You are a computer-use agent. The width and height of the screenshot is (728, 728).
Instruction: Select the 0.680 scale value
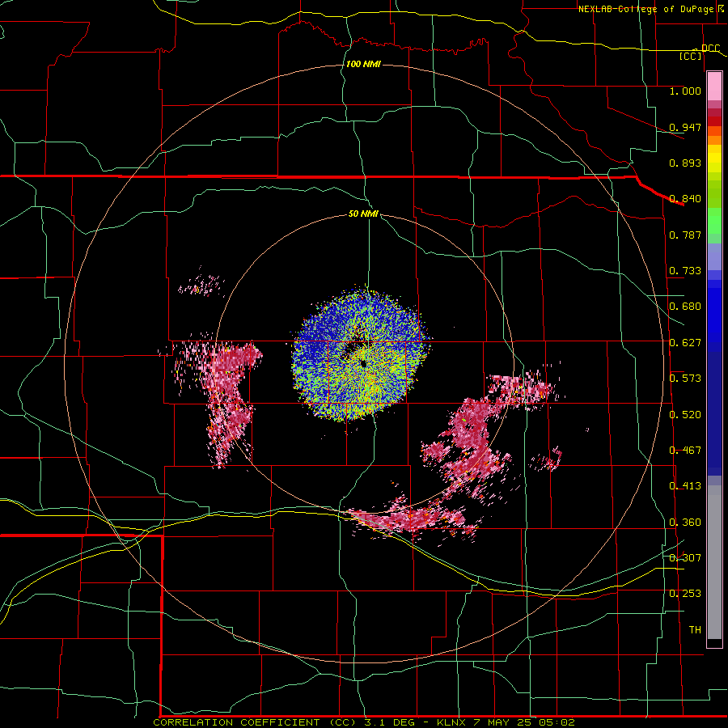(685, 307)
